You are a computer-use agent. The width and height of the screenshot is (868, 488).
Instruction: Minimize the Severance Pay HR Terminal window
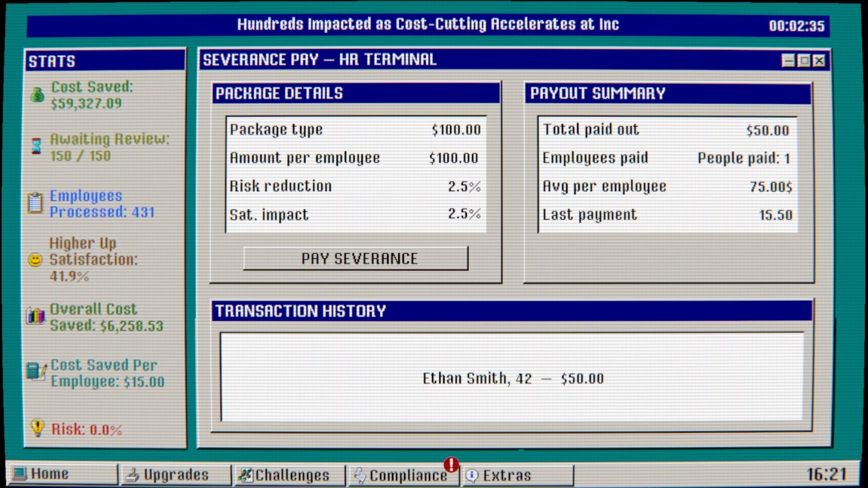click(x=788, y=61)
